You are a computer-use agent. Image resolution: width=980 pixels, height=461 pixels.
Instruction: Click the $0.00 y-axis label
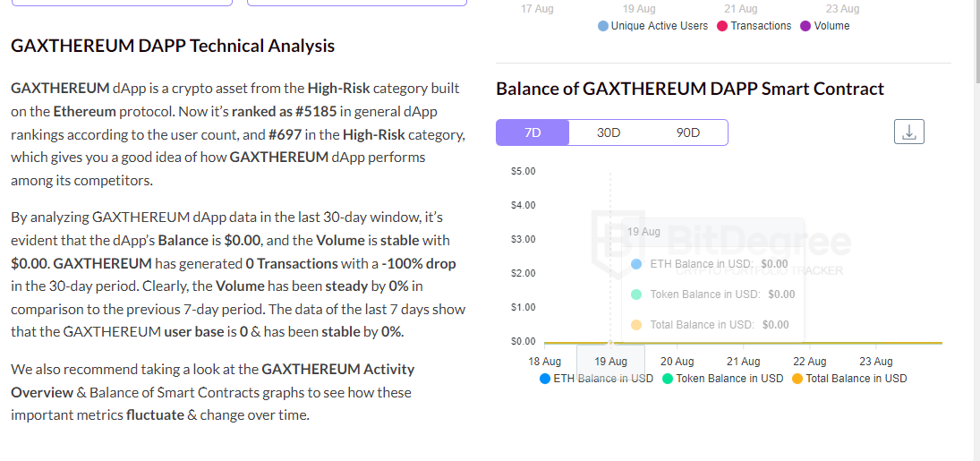click(x=524, y=342)
